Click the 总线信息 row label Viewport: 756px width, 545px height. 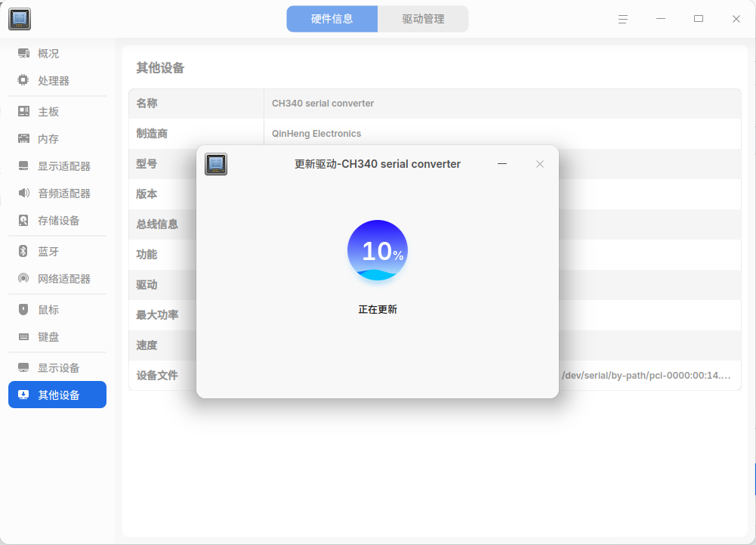(157, 225)
